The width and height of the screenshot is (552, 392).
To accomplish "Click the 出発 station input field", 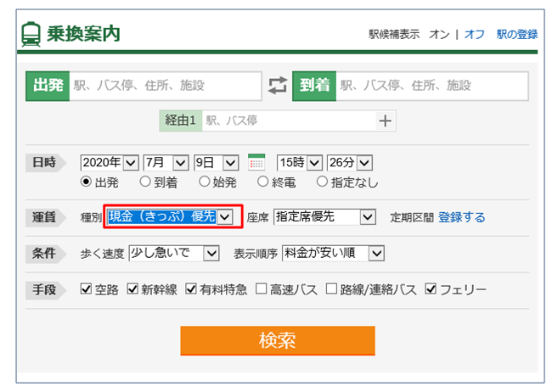I will coord(165,86).
